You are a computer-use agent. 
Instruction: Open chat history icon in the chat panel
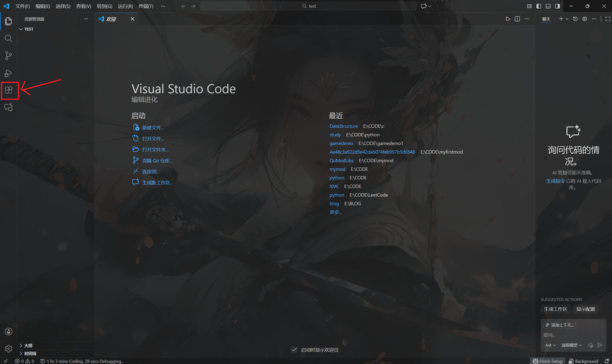point(575,19)
